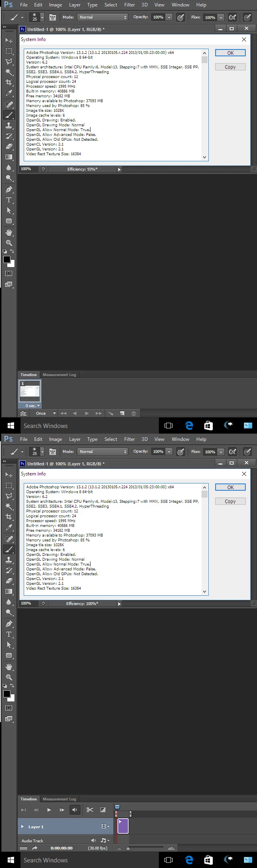Pick the Type tool in the 93% efficiency window

pos(8,200)
